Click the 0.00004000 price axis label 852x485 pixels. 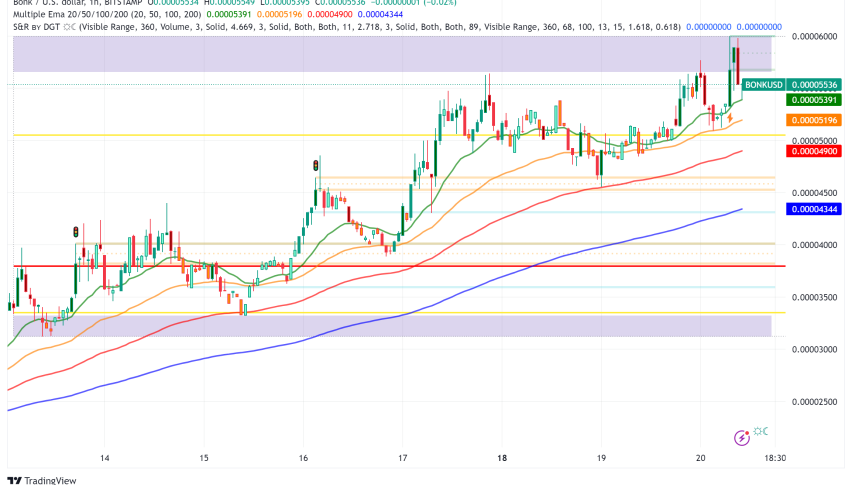(815, 245)
